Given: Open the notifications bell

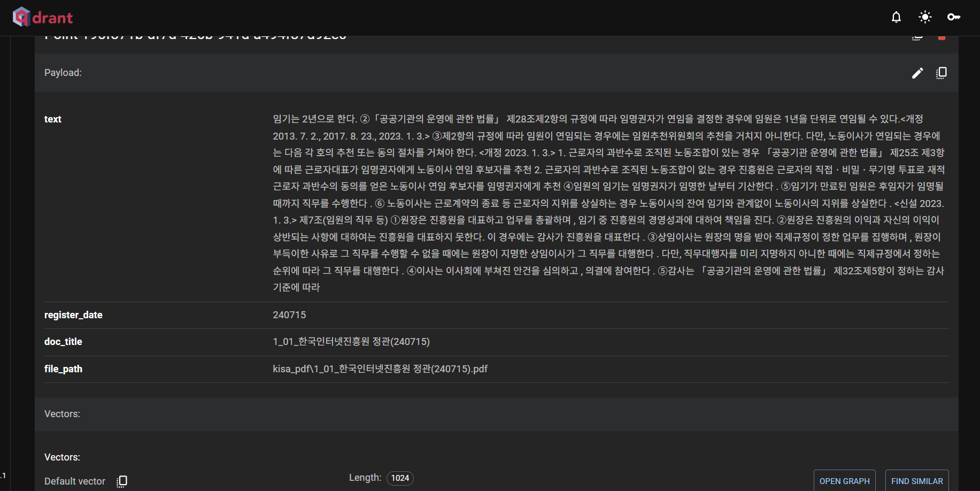Looking at the screenshot, I should 896,17.
